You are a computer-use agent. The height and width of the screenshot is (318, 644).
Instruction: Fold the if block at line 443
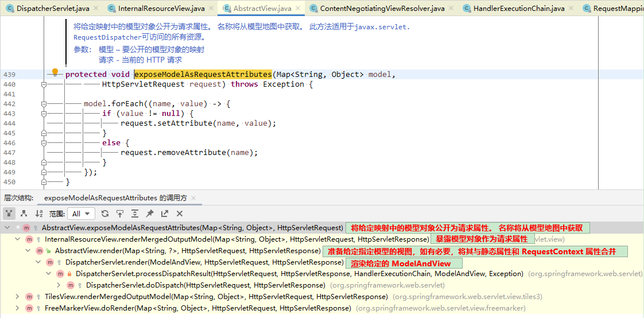[x=44, y=114]
